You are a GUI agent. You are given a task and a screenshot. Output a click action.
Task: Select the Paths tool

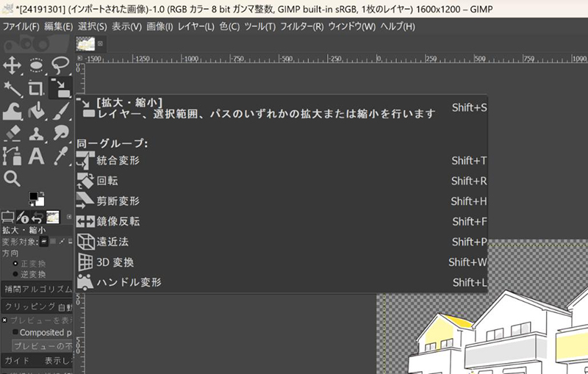click(x=12, y=156)
